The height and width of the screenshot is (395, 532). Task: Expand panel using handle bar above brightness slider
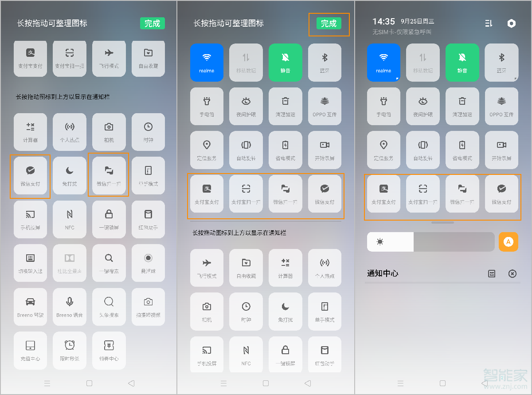point(442,222)
